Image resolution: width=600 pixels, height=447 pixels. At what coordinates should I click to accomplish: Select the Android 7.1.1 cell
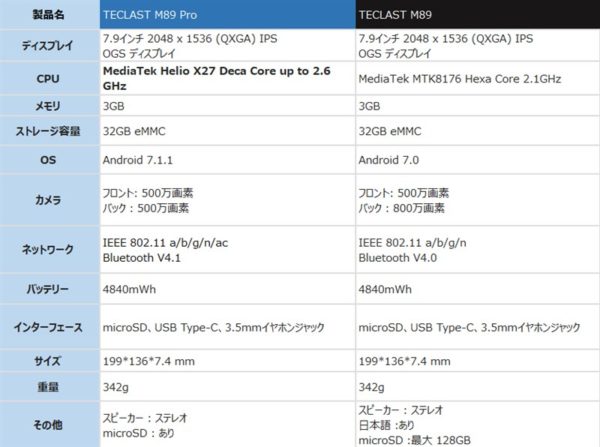[x=228, y=160]
